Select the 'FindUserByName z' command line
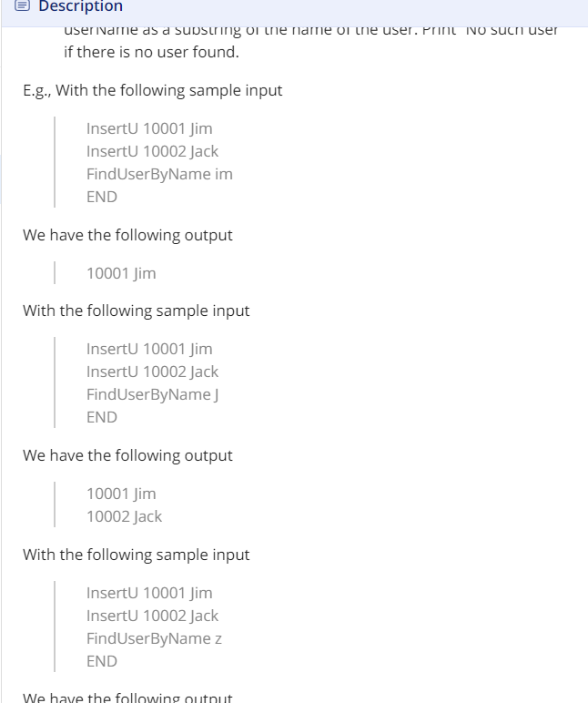 click(154, 638)
